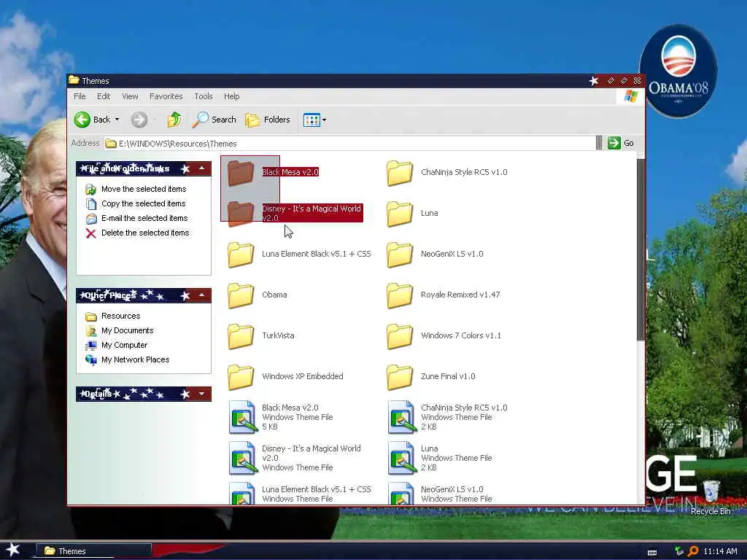Click the Themes folder icon in title bar
The height and width of the screenshot is (560, 747).
click(x=74, y=80)
